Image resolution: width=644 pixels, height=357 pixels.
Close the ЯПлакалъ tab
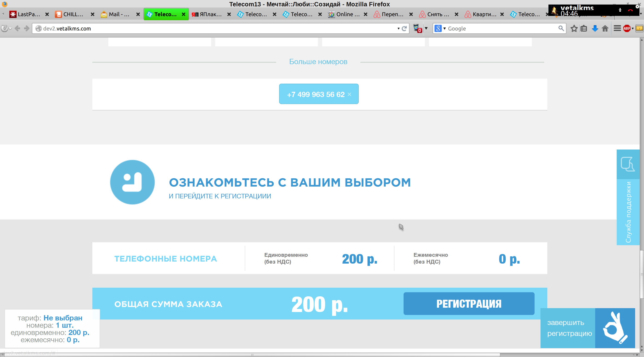(229, 14)
